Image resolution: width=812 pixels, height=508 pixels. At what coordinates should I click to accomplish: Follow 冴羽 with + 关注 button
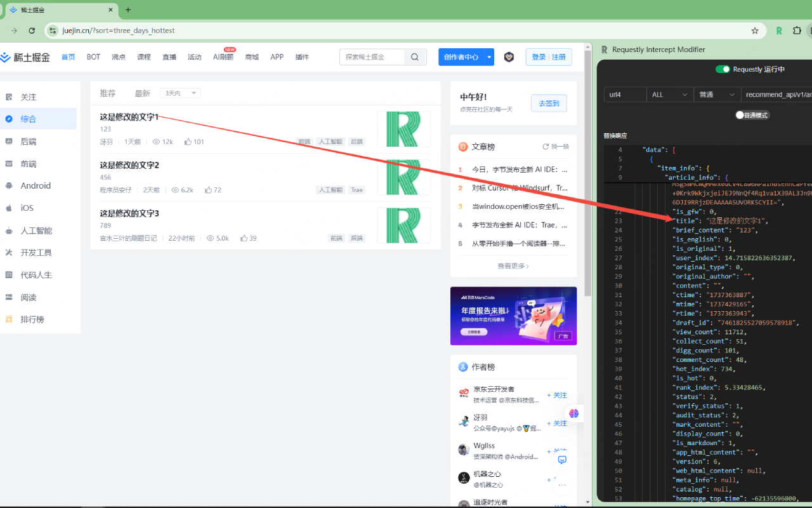pos(557,423)
